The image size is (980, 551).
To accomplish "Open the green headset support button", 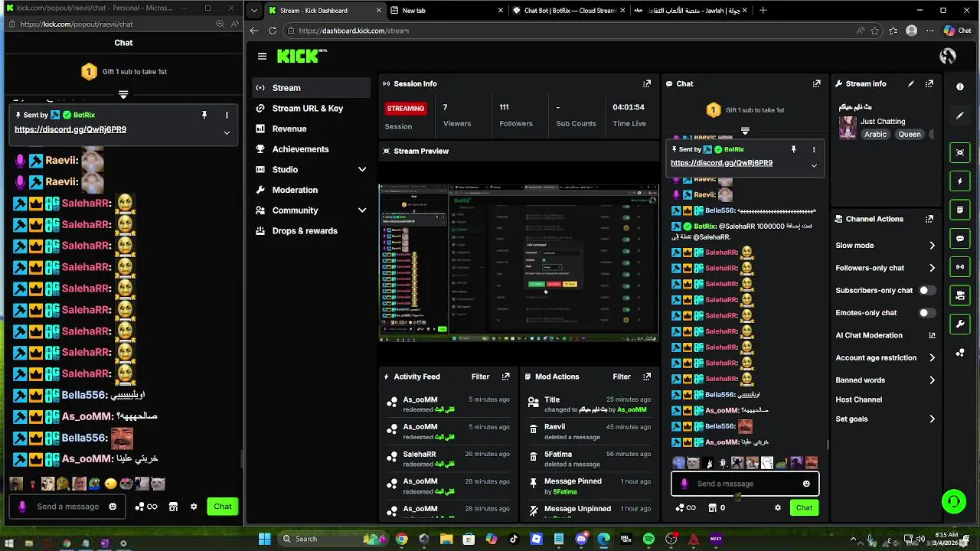I will (x=954, y=502).
